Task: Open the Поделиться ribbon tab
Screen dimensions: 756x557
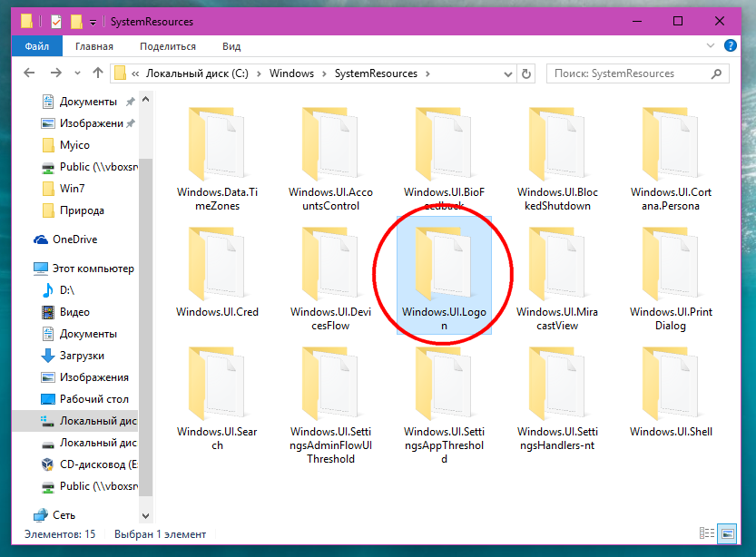Action: [168, 46]
